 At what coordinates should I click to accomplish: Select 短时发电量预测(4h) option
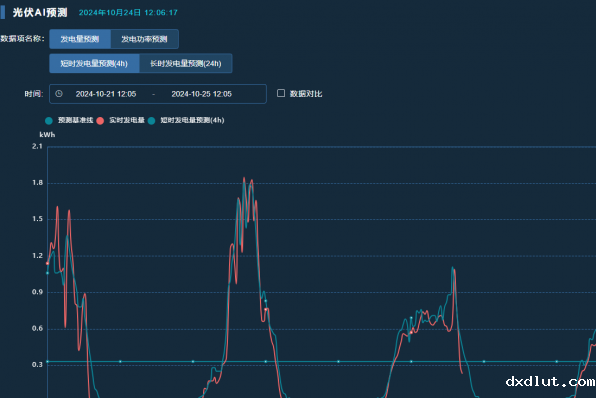(x=94, y=63)
